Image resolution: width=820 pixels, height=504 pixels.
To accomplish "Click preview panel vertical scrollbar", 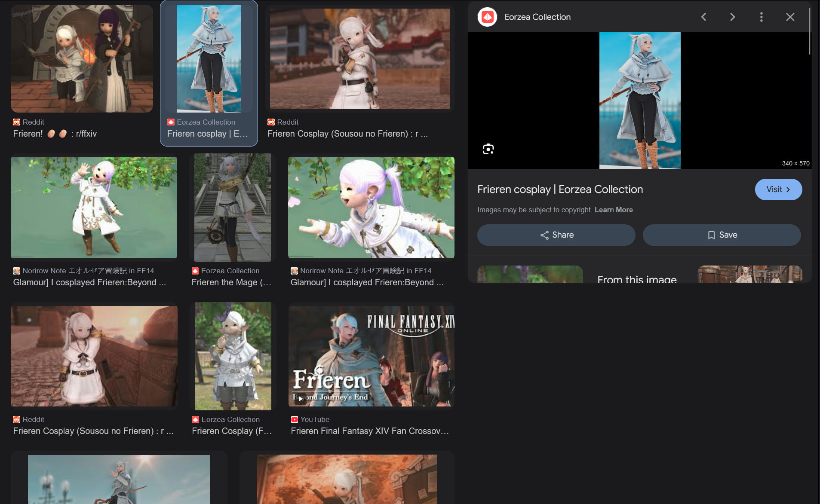I will tap(809, 31).
